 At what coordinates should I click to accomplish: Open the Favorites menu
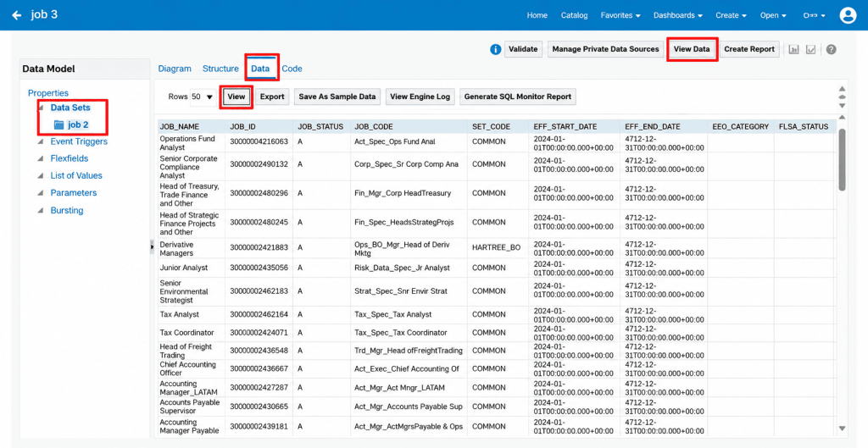[620, 15]
